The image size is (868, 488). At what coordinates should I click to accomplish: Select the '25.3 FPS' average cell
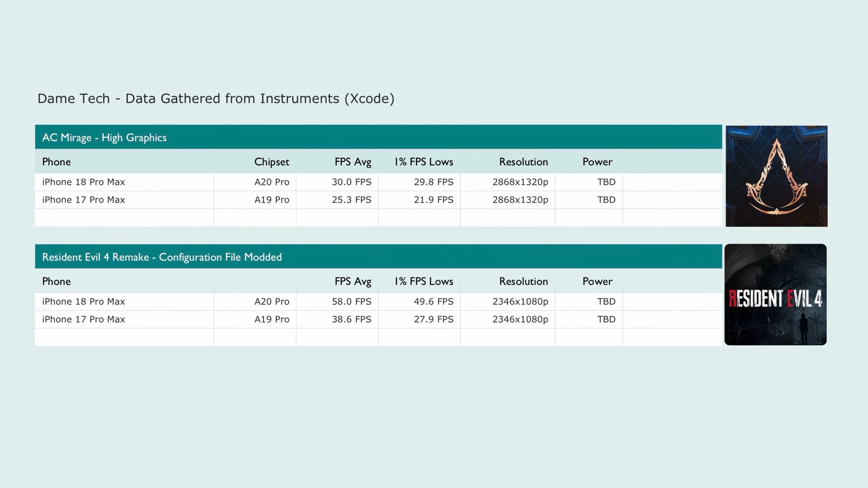(x=351, y=200)
